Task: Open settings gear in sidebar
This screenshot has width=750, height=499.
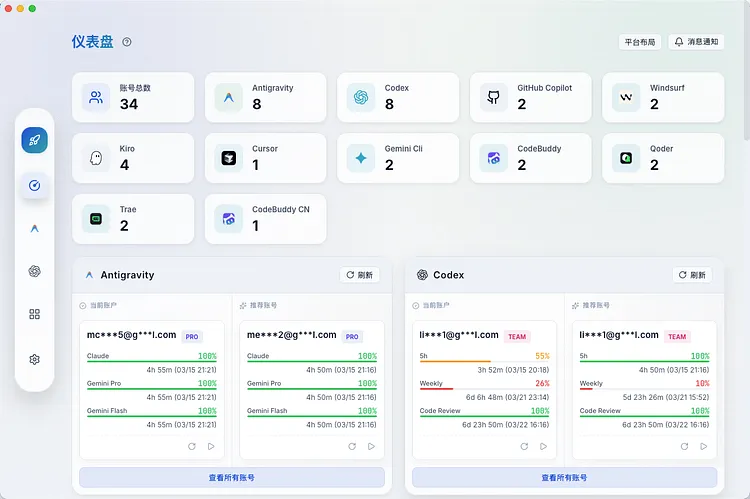Action: pyautogui.click(x=34, y=359)
